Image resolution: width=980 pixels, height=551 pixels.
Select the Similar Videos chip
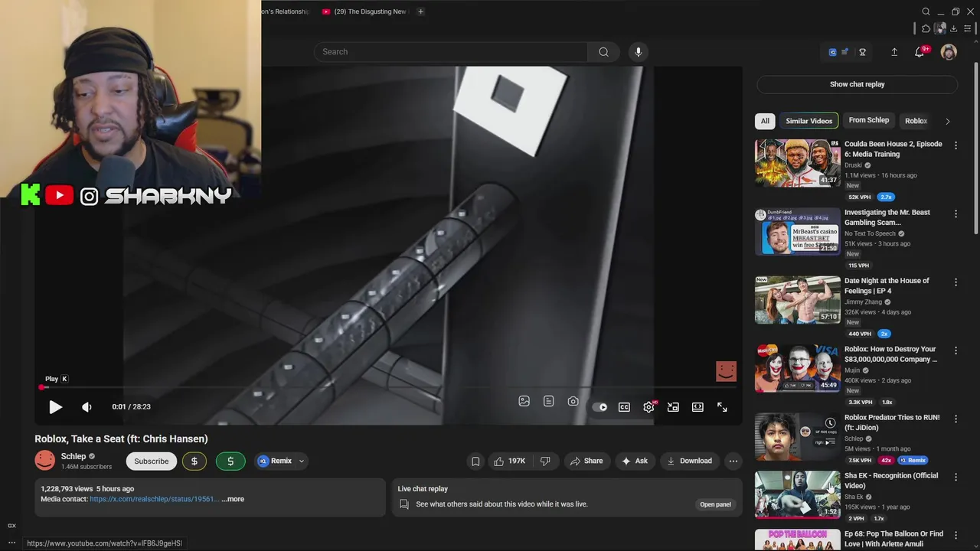click(x=808, y=121)
